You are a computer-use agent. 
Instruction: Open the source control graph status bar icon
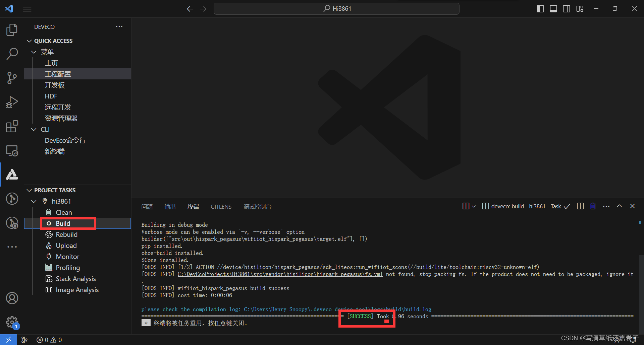coord(24,340)
